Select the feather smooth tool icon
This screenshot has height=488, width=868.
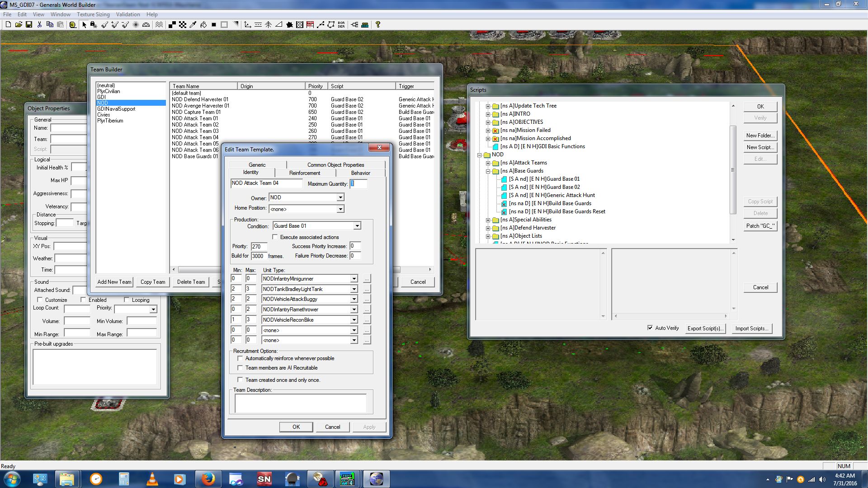136,24
